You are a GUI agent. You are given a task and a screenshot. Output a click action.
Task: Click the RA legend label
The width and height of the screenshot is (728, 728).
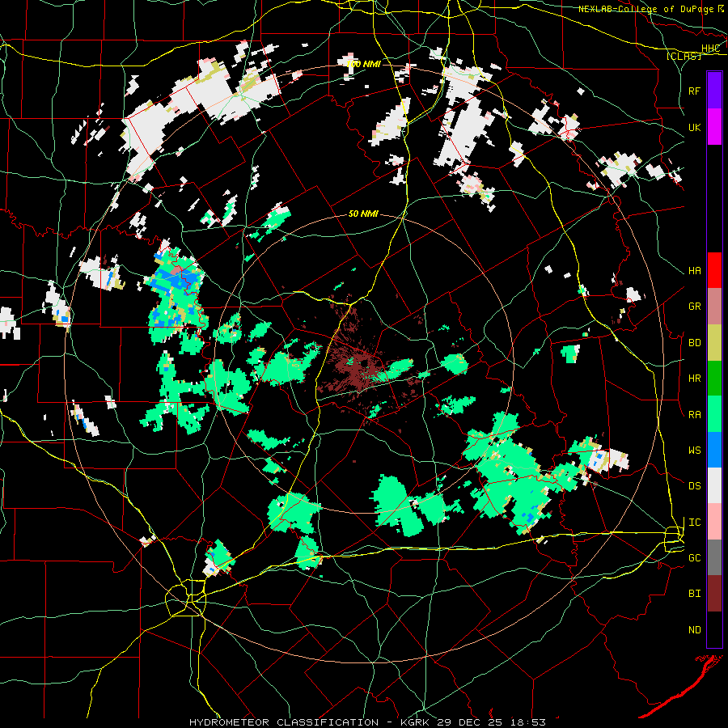tap(695, 415)
